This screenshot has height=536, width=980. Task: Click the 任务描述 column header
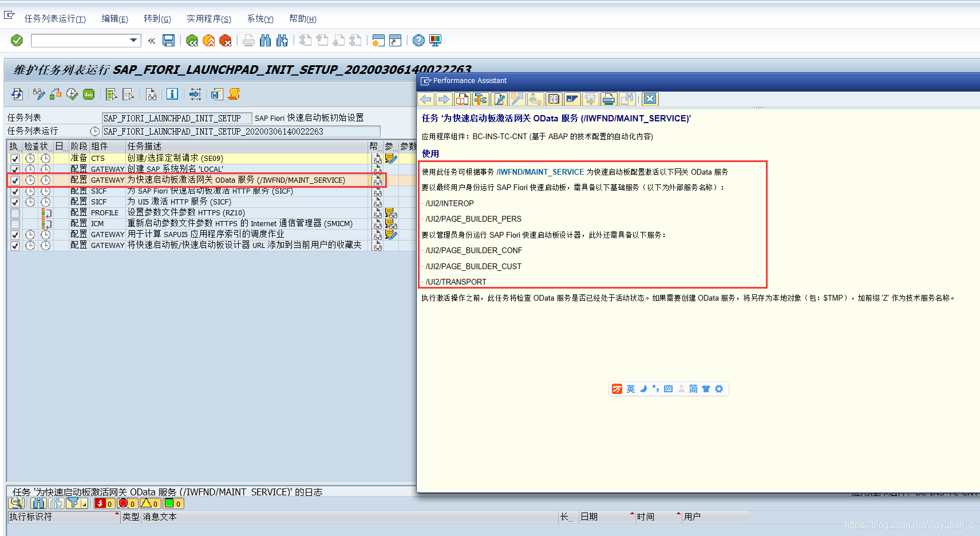tap(247, 147)
